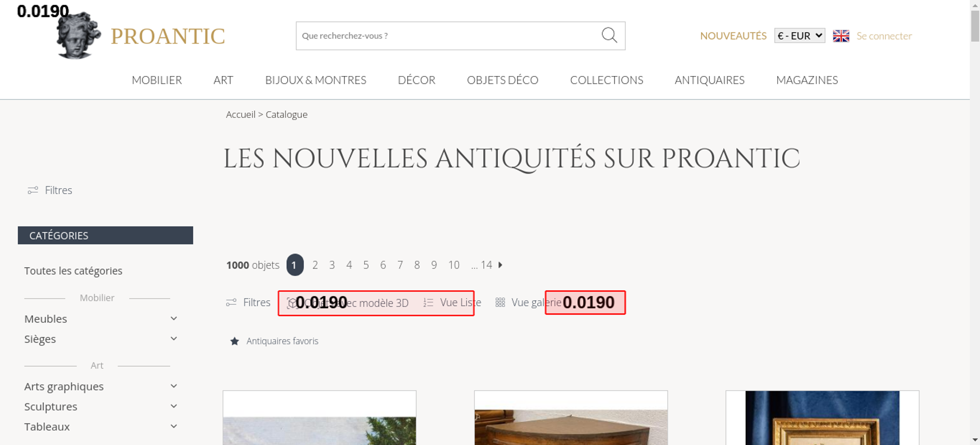Screen dimensions: 980x445
Task: Expand the Sièges category chevron
Action: (x=173, y=339)
